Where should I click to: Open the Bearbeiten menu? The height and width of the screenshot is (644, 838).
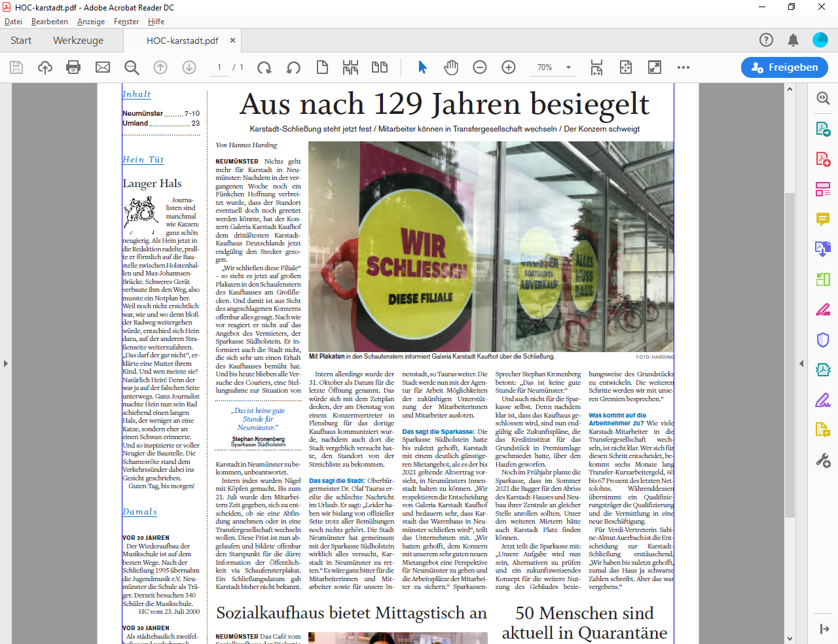click(x=50, y=22)
